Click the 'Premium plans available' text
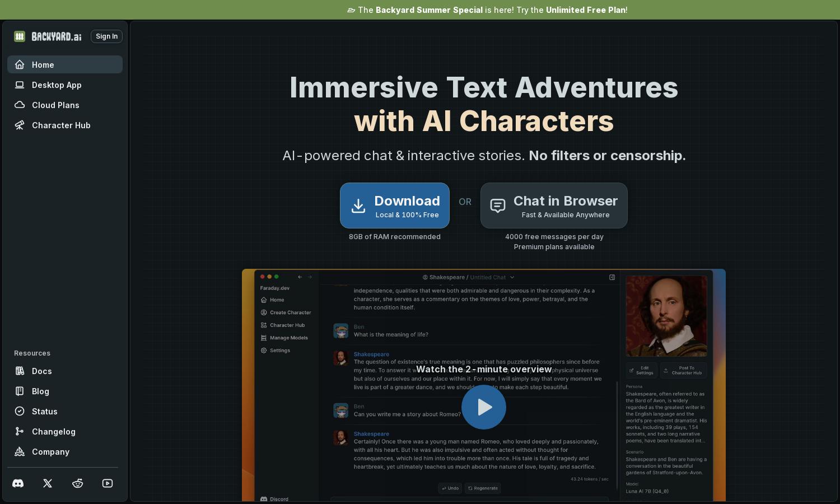This screenshot has width=840, height=504. [554, 247]
